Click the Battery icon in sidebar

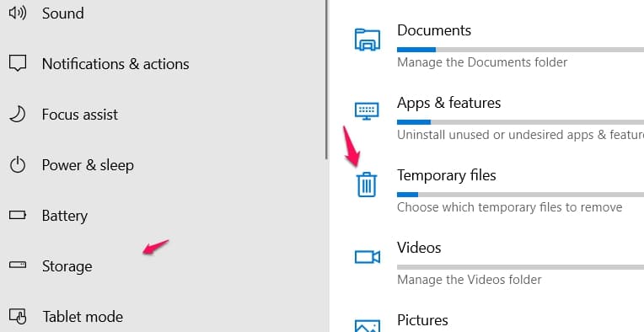[x=17, y=215]
